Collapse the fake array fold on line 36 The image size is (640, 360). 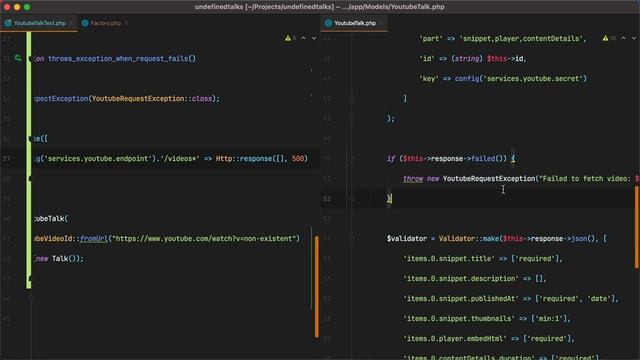(31, 139)
